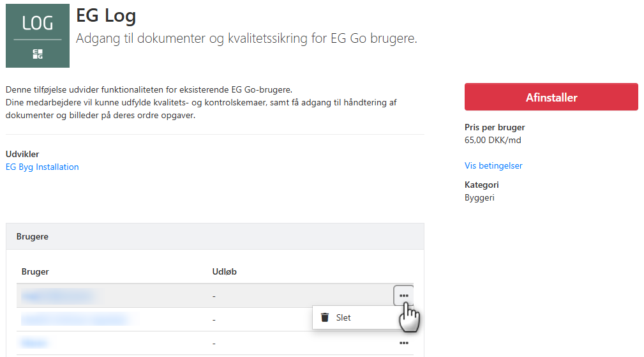644x357 pixels.
Task: Click the subtitle about EG Go brugere
Action: click(246, 38)
